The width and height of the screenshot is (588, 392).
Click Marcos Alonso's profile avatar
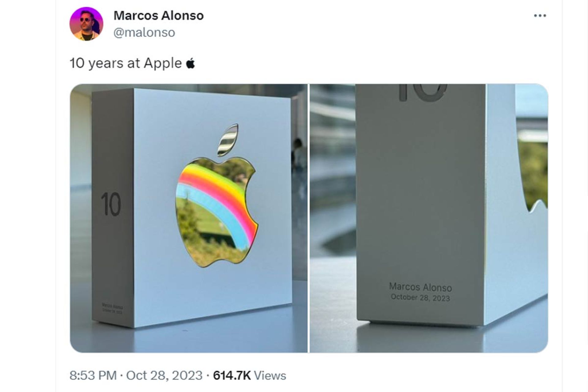click(86, 24)
